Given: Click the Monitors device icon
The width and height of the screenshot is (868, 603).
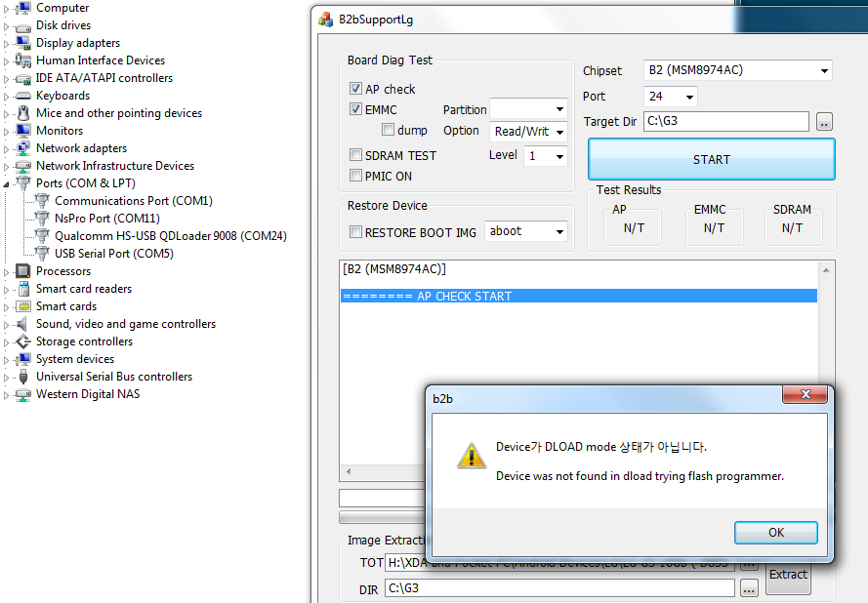Looking at the screenshot, I should (x=23, y=131).
